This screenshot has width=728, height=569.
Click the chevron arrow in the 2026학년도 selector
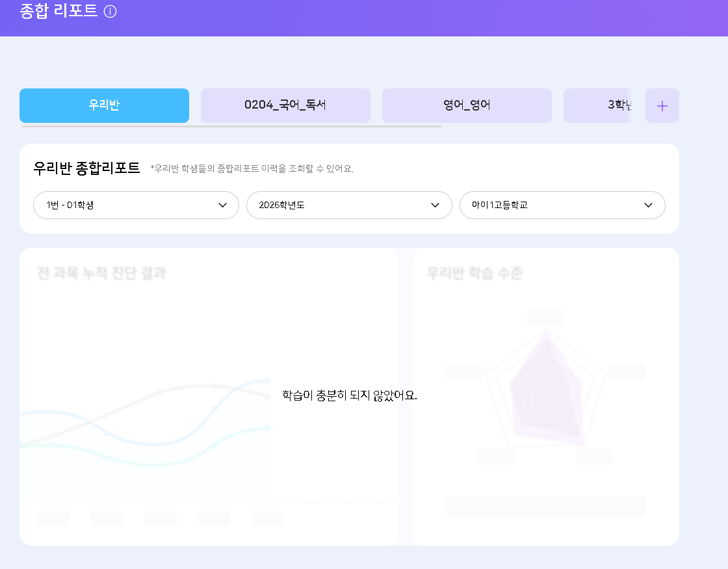coord(435,205)
